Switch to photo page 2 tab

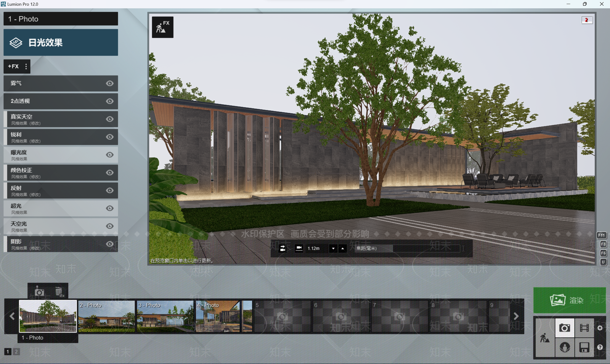click(x=16, y=351)
